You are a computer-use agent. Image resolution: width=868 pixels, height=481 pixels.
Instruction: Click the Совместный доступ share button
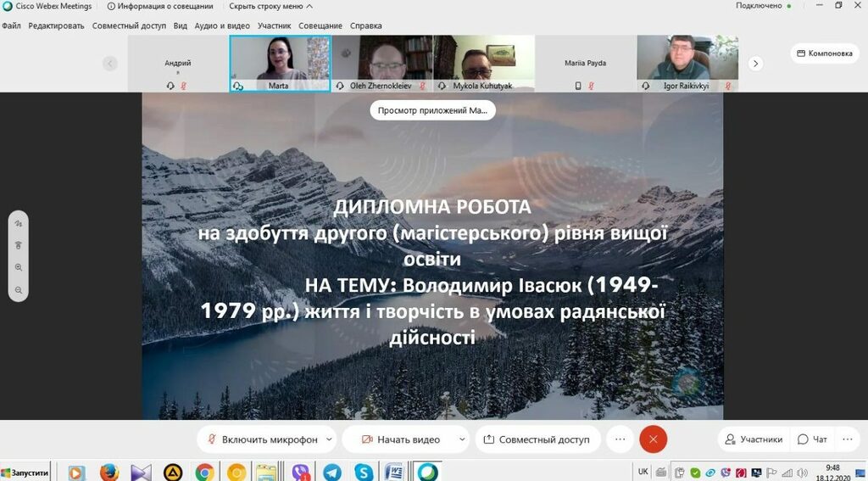click(537, 439)
